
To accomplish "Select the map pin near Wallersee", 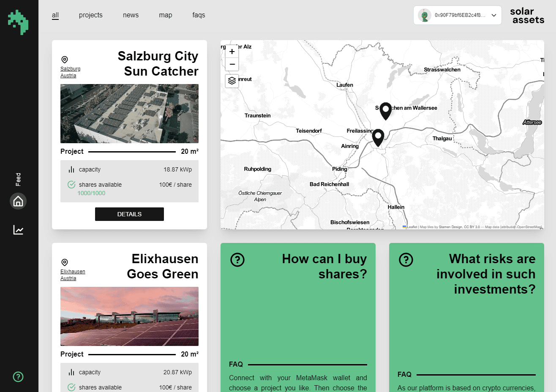I will (385, 111).
